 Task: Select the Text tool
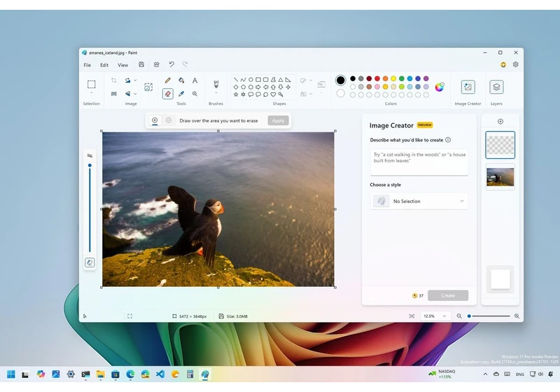[x=195, y=80]
